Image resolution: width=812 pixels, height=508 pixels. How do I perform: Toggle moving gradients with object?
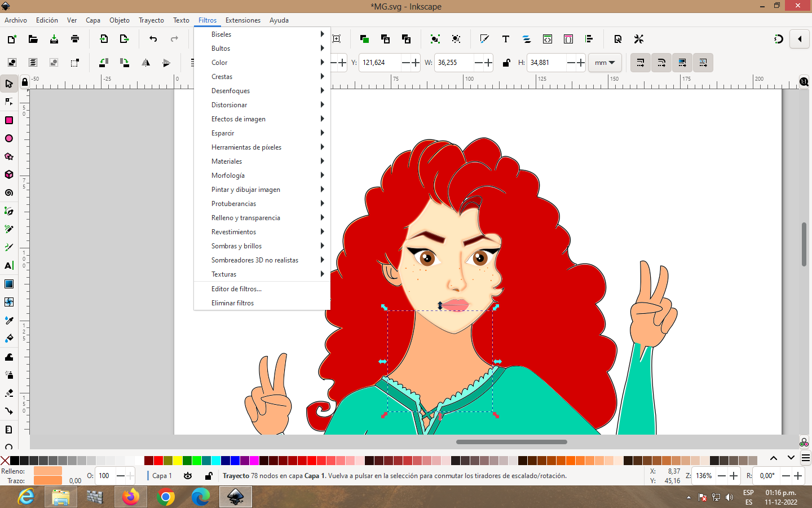(682, 63)
